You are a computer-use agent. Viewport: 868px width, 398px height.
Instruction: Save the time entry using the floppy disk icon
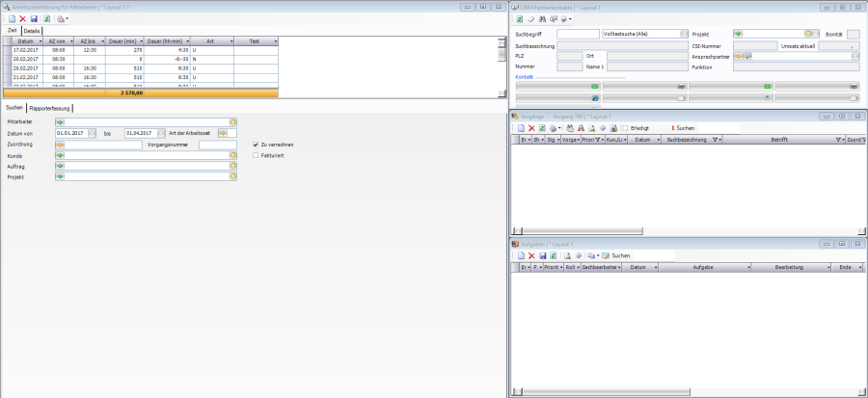[x=34, y=18]
